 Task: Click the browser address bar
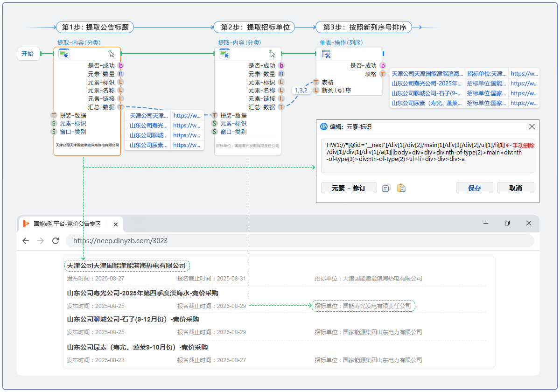click(300, 241)
